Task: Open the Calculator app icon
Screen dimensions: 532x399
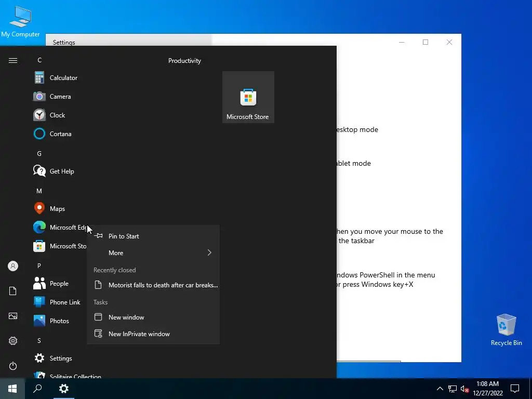Action: pos(39,78)
